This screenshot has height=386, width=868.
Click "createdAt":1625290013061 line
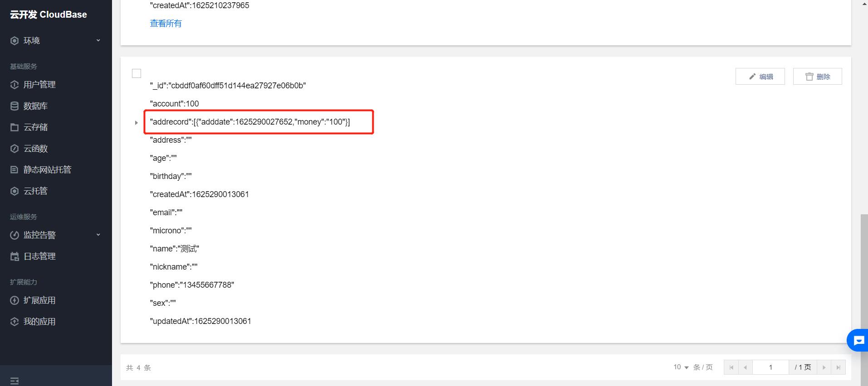point(199,194)
